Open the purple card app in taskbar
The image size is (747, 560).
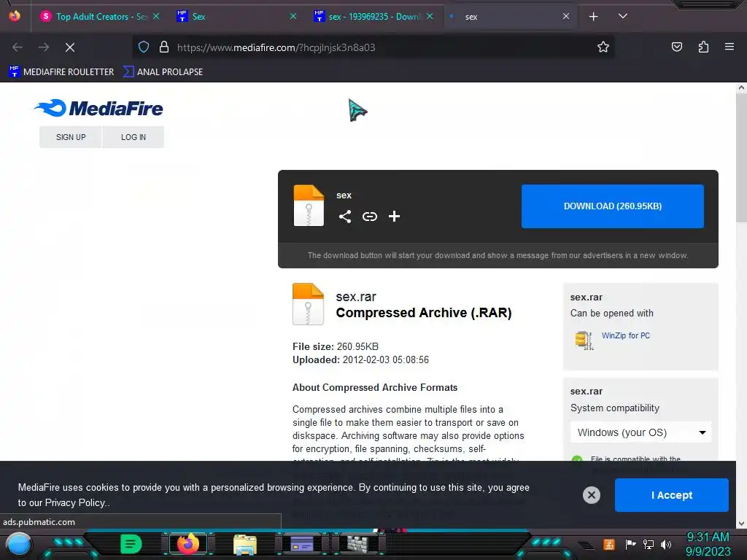(301, 544)
